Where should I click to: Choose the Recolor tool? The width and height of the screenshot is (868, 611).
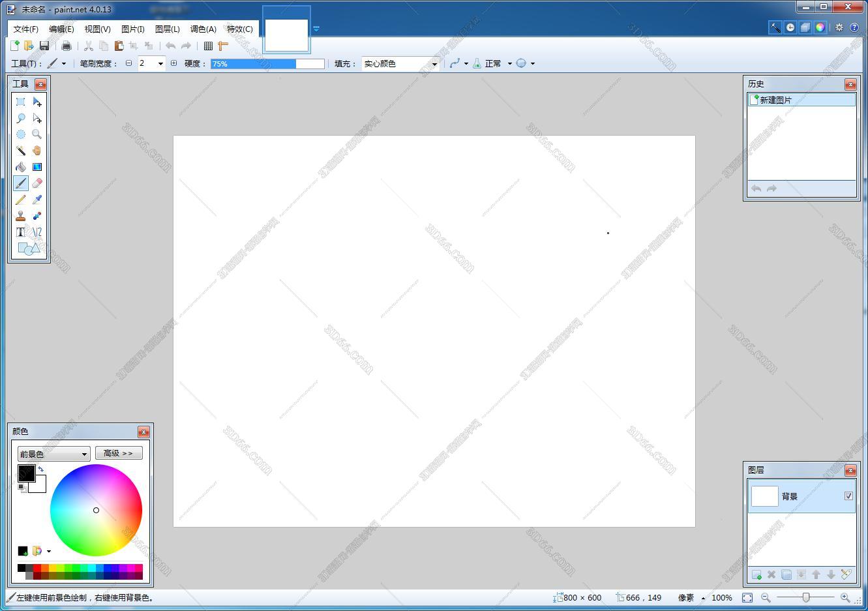(x=37, y=216)
